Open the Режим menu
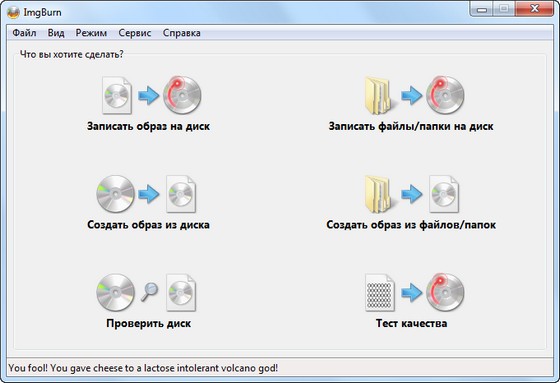This screenshot has height=383, width=560. [x=91, y=33]
